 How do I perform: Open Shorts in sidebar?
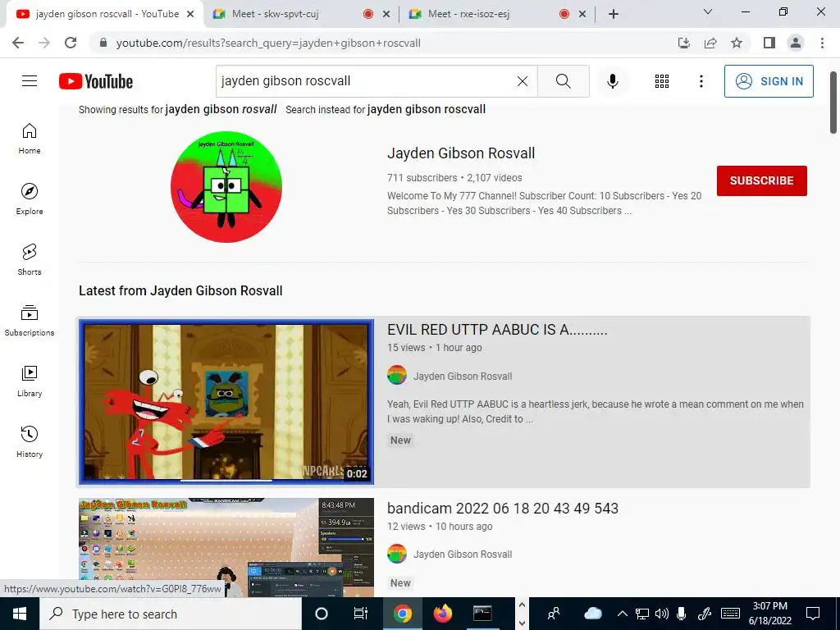30,259
